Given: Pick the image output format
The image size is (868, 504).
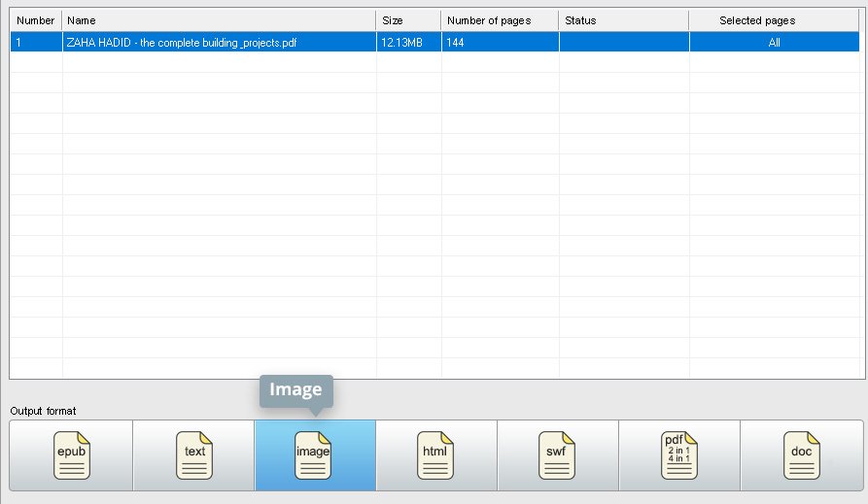Looking at the screenshot, I should (x=315, y=455).
